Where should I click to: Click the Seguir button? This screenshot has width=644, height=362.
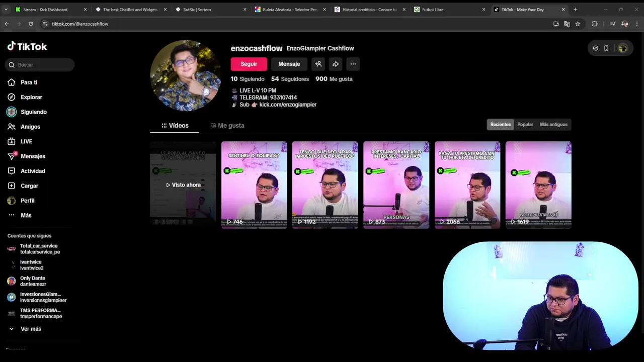click(x=249, y=64)
